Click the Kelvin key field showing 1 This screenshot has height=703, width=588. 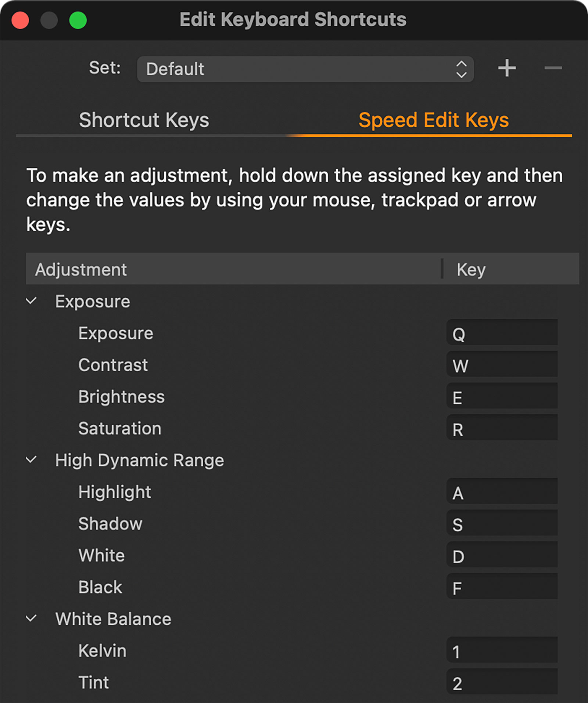click(502, 650)
